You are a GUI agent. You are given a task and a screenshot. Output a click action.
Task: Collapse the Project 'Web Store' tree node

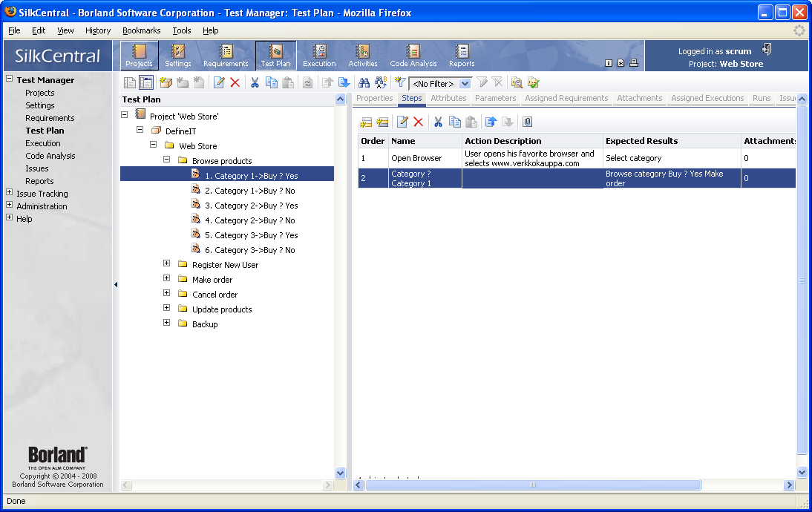coord(124,115)
